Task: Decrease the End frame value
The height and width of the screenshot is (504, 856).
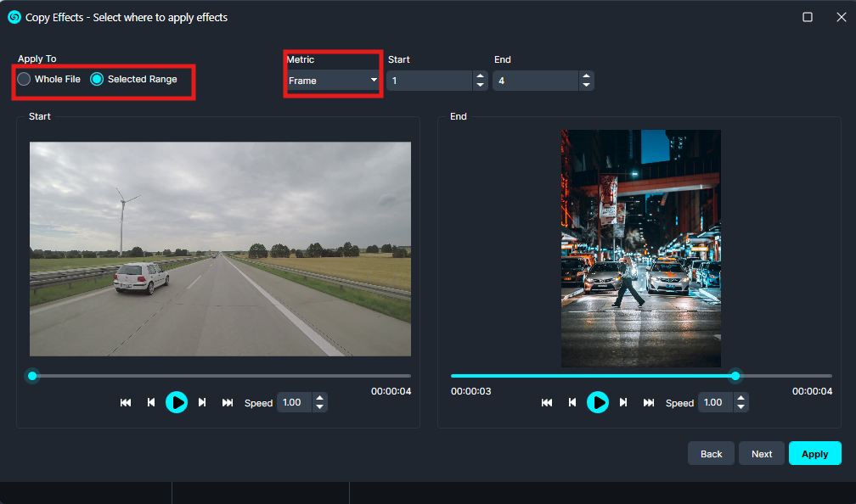Action: coord(586,85)
